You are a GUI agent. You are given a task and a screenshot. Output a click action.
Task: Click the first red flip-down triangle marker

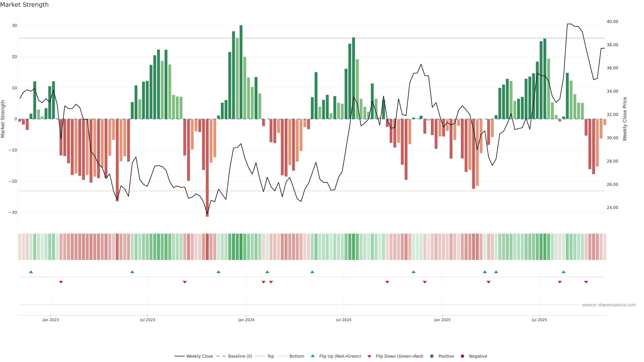tap(61, 282)
